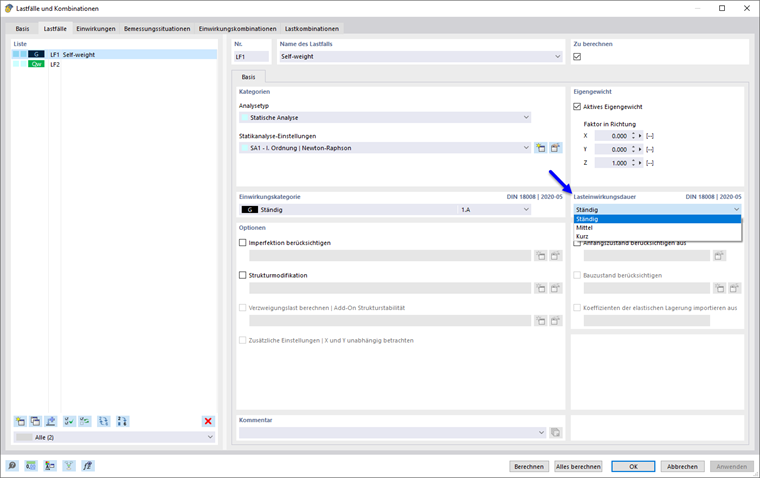The width and height of the screenshot is (760, 478).
Task: Open the Bemessungssituationen tab
Action: (157, 29)
